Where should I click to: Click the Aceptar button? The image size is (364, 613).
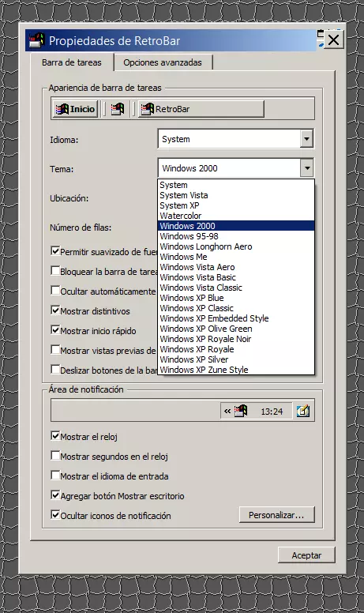pyautogui.click(x=306, y=555)
